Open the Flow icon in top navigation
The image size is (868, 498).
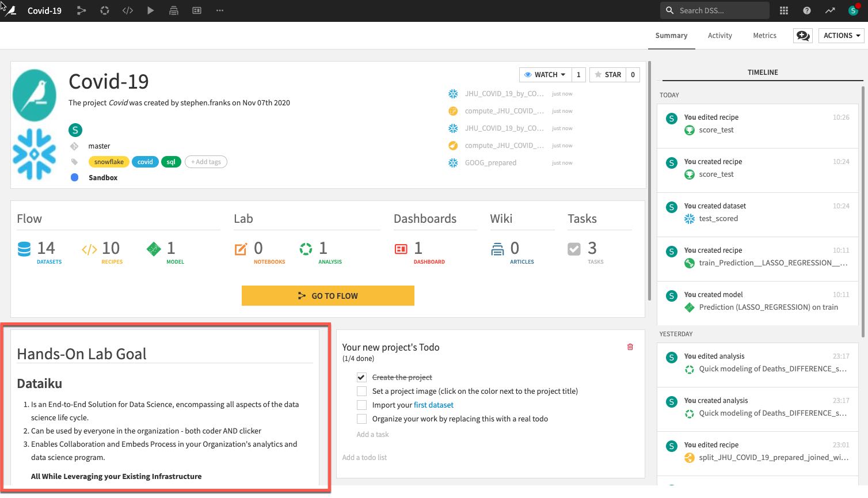(x=81, y=10)
